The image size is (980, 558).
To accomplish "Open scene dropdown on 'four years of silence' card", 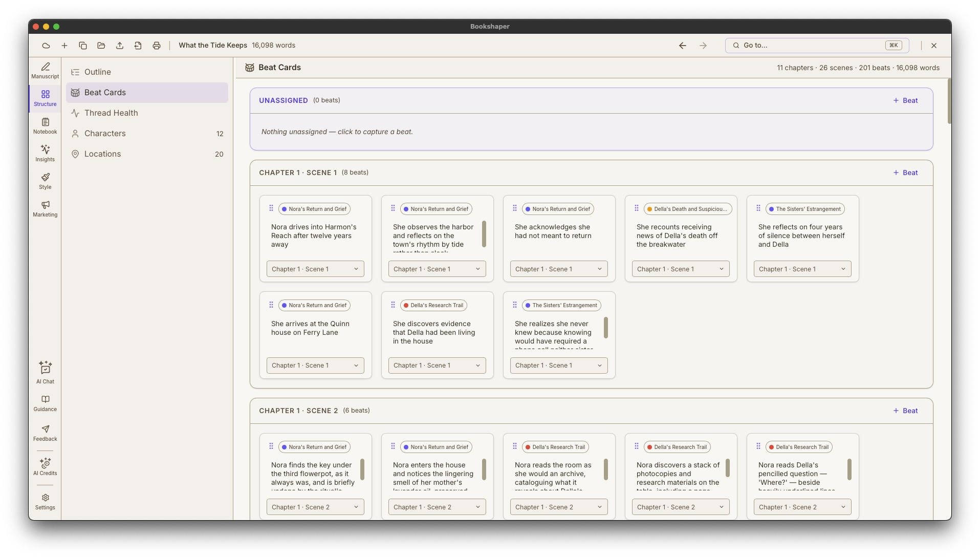I will 802,269.
